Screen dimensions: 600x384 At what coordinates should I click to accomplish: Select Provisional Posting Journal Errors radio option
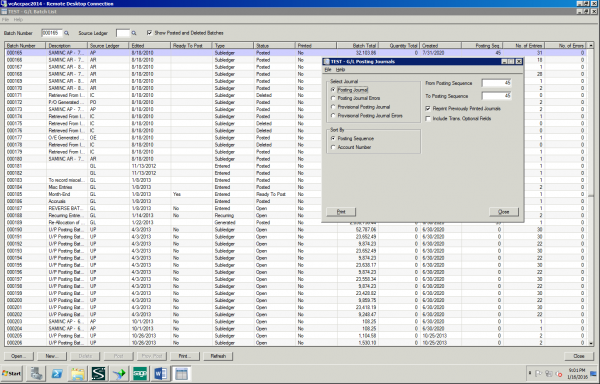point(333,116)
